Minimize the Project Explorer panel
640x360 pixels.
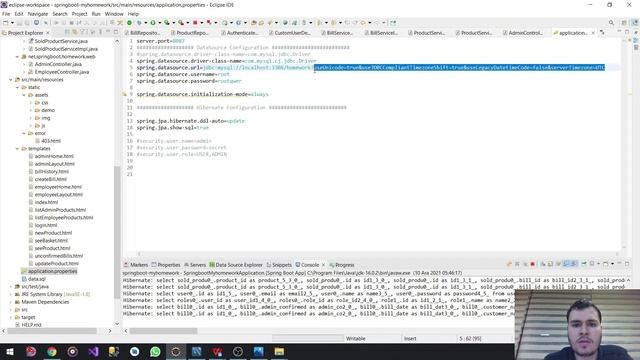pos(108,32)
